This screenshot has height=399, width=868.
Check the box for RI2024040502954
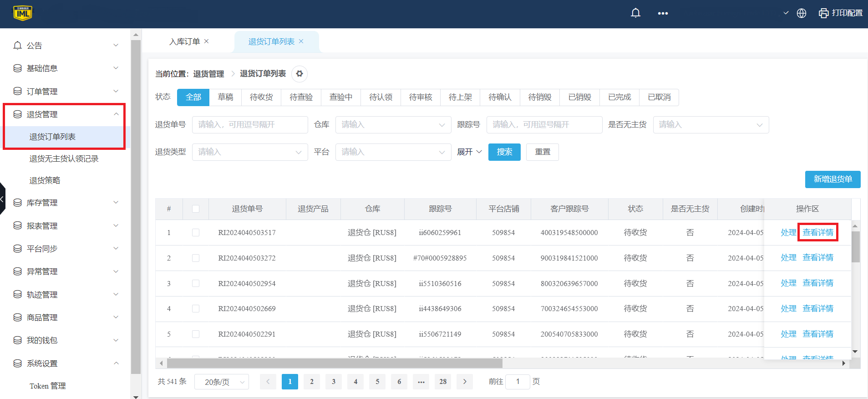(196, 283)
